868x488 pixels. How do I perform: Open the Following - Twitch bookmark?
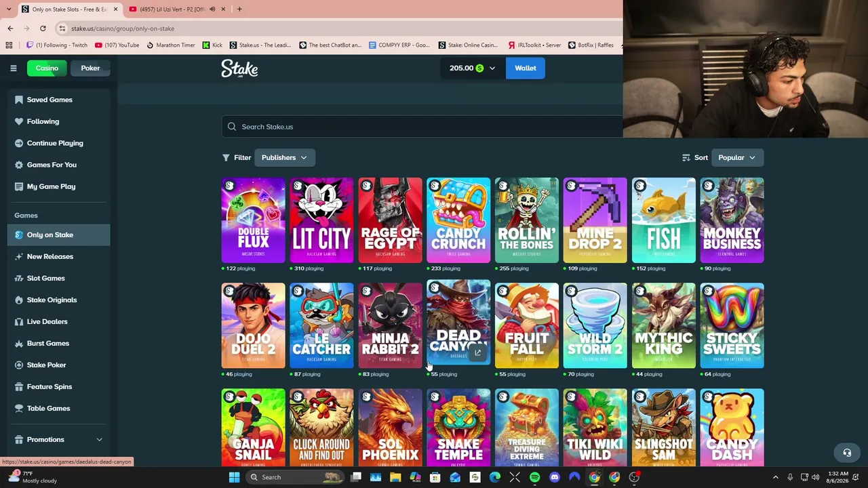pos(57,45)
